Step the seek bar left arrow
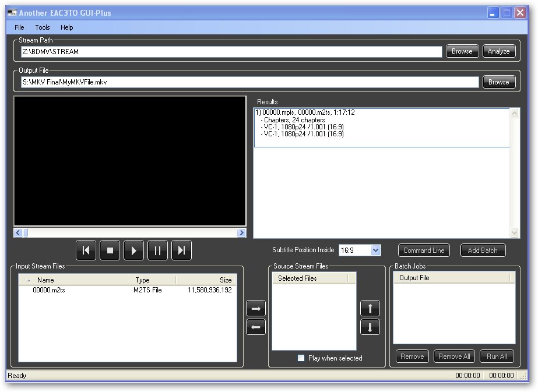538x392 pixels. (18, 233)
